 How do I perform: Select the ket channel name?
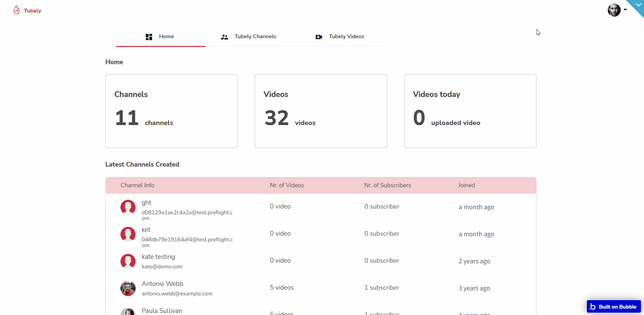[146, 230]
